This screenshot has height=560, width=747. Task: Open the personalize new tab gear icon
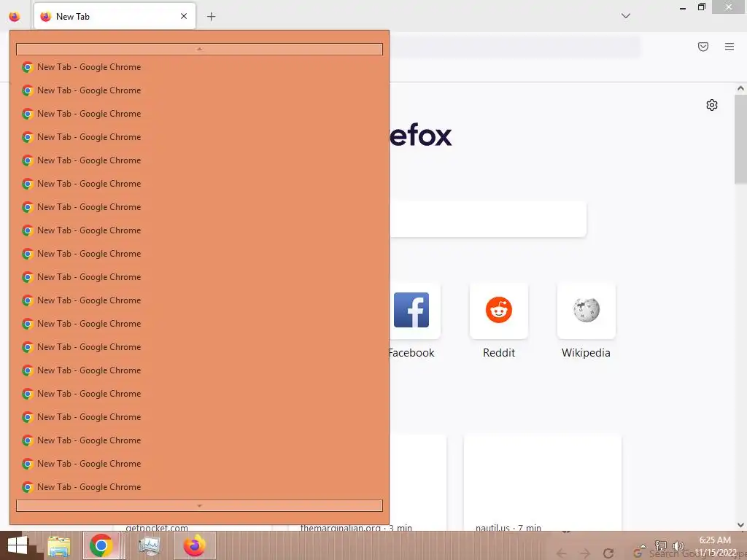tap(712, 105)
